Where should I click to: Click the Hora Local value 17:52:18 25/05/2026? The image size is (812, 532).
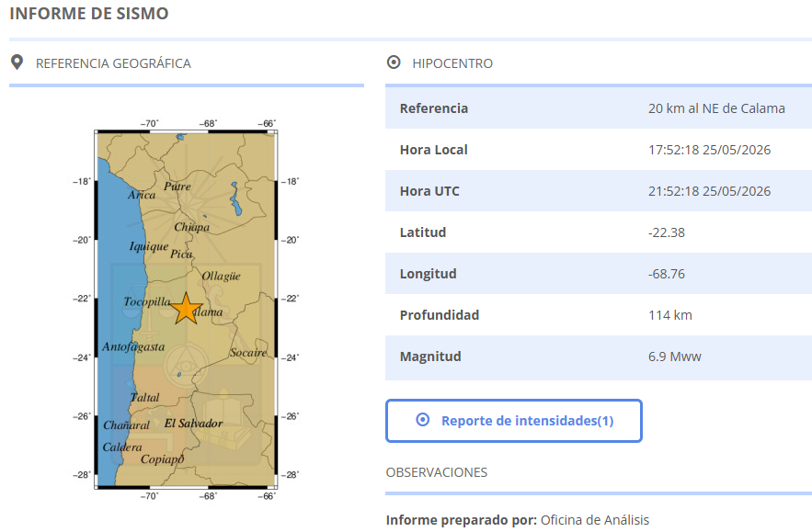pyautogui.click(x=709, y=150)
